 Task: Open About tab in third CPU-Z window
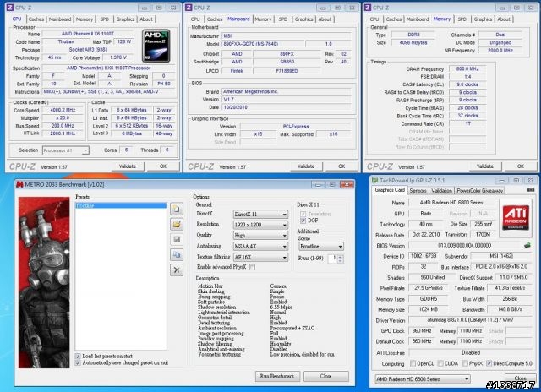[x=504, y=19]
